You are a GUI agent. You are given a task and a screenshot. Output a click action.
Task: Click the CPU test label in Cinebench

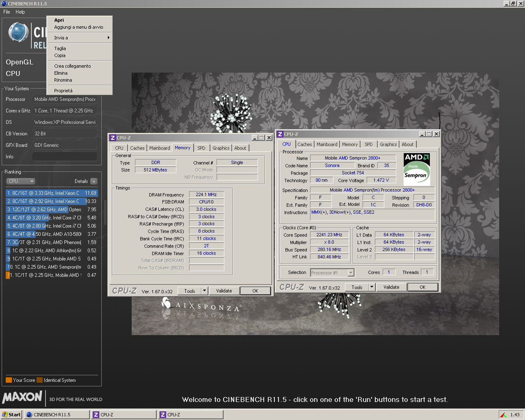click(x=13, y=73)
